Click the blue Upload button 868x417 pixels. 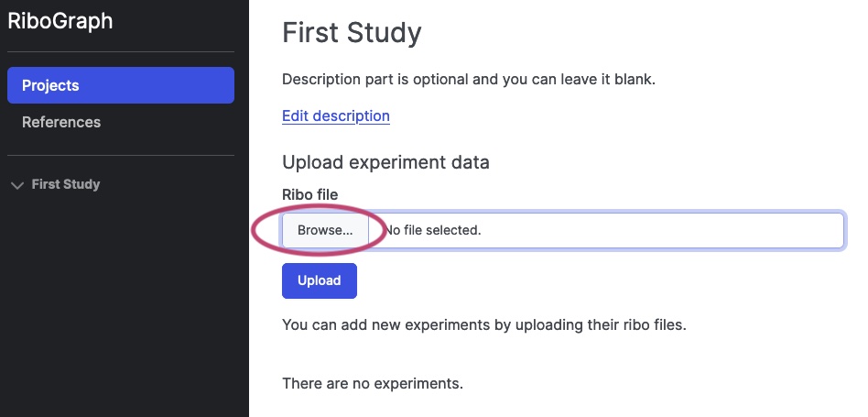320,280
